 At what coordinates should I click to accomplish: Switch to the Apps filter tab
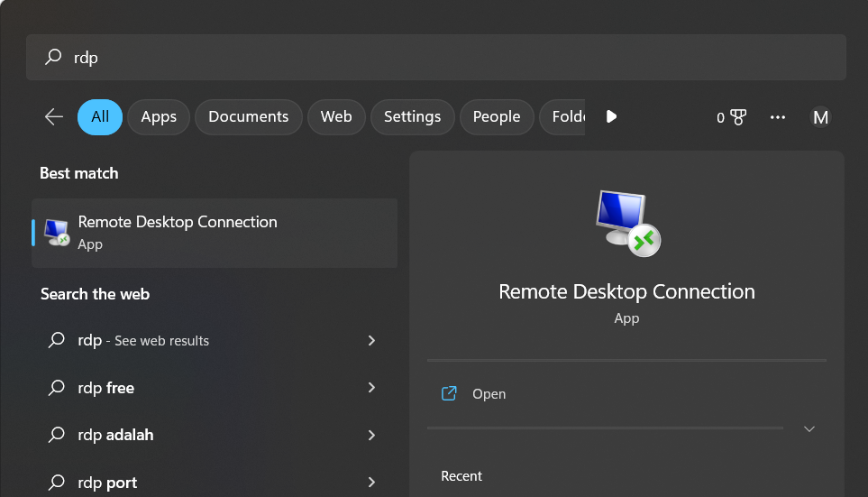159,117
